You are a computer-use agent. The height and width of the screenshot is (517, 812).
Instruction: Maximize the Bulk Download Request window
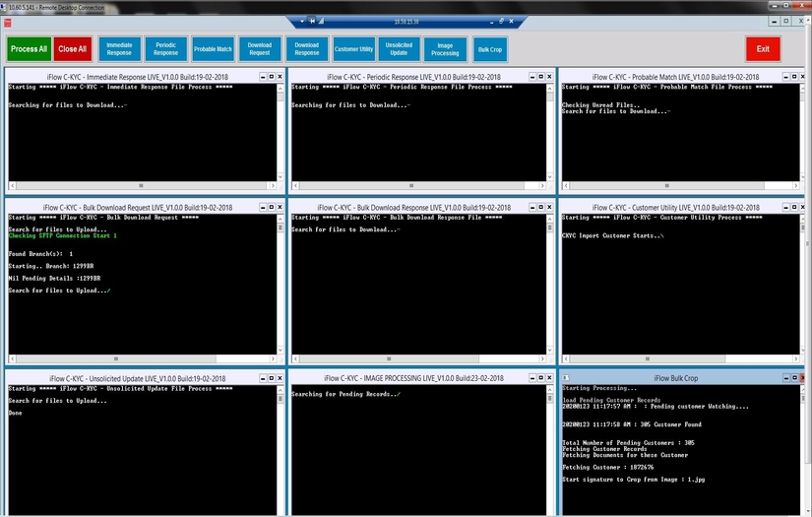pos(272,207)
